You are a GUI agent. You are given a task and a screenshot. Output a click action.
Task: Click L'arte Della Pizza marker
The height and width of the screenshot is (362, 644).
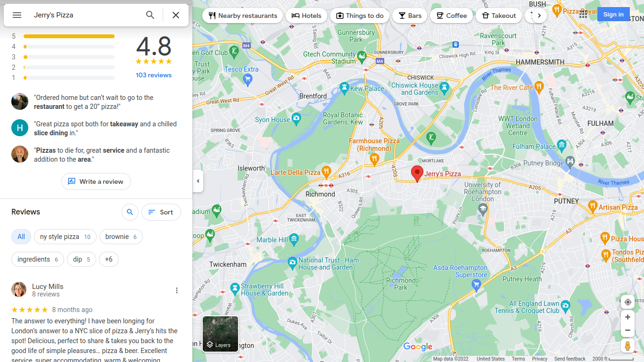point(326,173)
